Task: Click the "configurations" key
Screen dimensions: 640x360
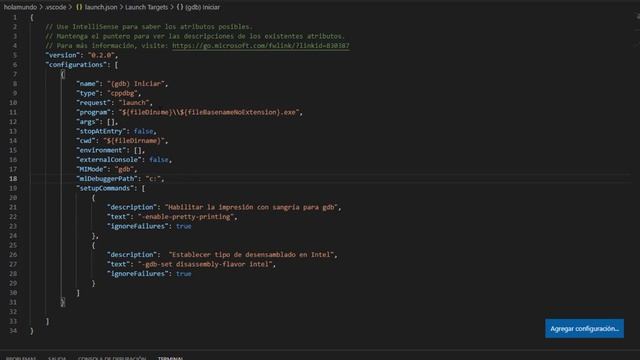Action: pos(76,64)
